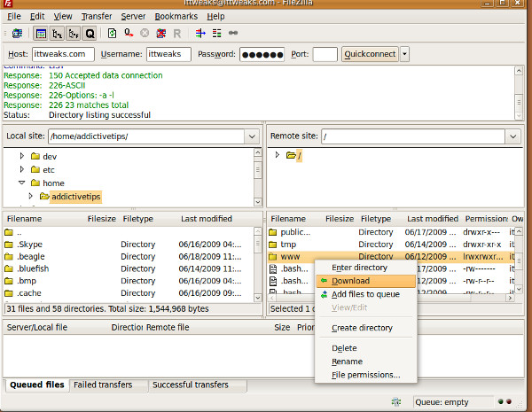Screen dimensions: 532x412
Task: Choose Rename in context menu
Action: point(347,361)
